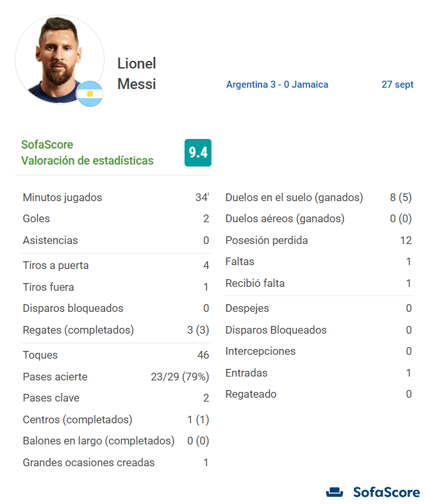Screen dimensions: 430x504
Task: Click the Posesión perdida value 12
Action: tap(406, 240)
